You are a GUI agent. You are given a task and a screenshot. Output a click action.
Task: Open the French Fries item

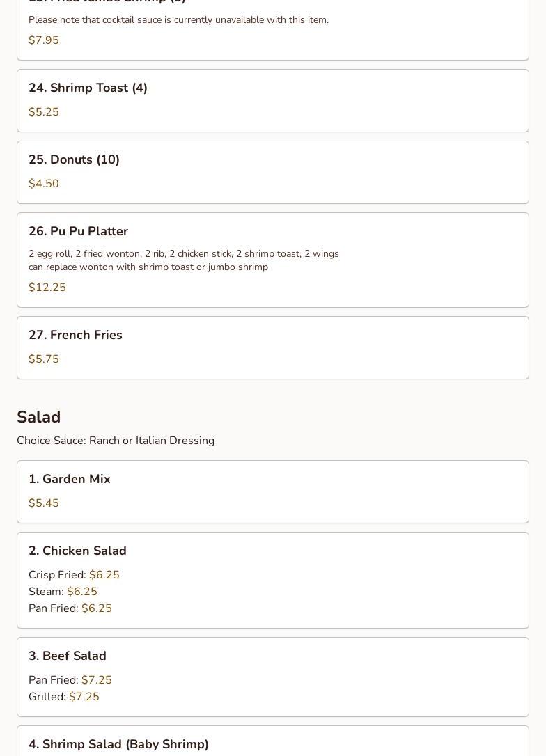pos(75,336)
